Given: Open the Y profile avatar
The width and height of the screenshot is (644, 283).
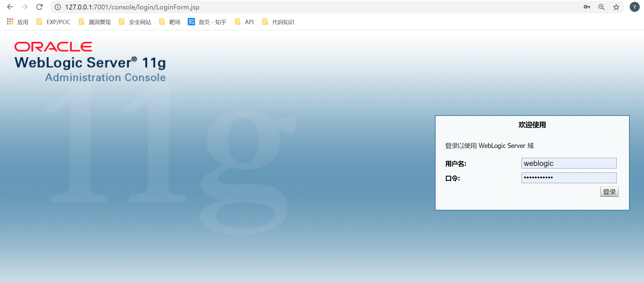Looking at the screenshot, I should (635, 7).
